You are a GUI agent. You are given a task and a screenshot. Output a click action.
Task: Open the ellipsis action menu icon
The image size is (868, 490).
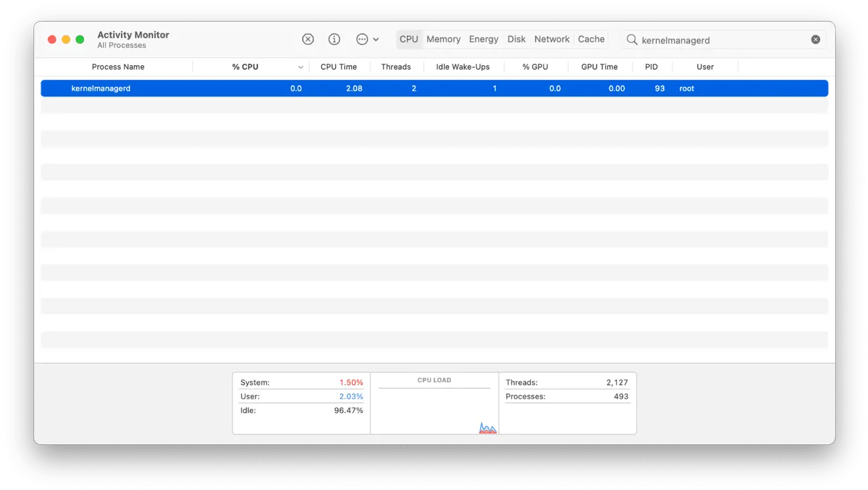[x=362, y=39]
